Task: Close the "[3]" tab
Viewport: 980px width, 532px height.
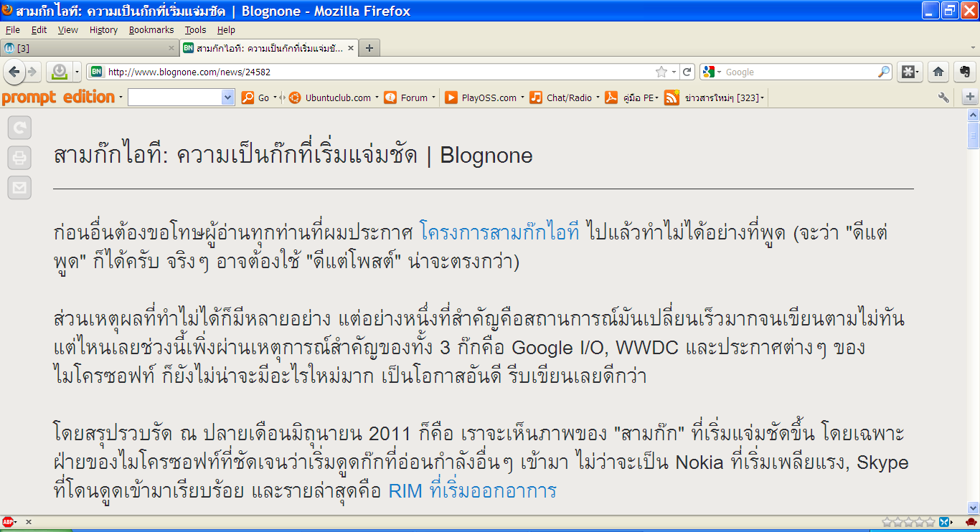Action: (171, 48)
